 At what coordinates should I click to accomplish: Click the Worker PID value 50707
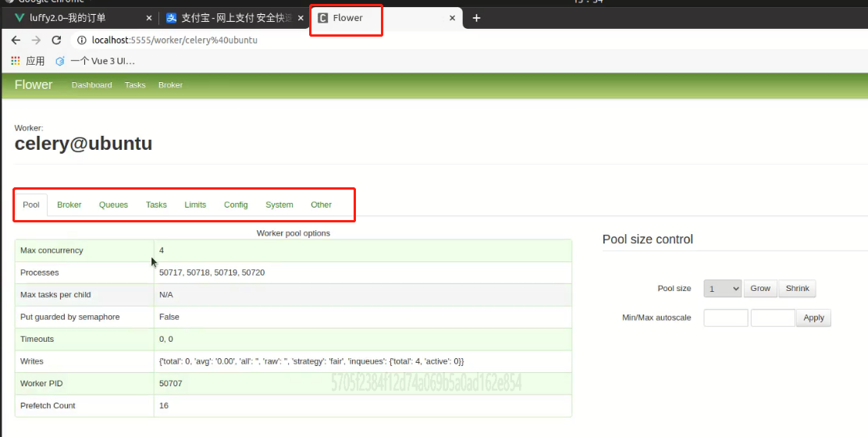(x=170, y=383)
